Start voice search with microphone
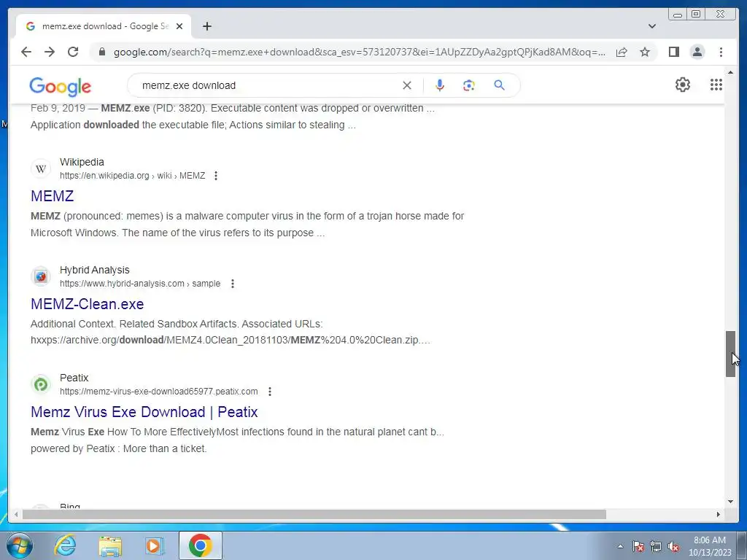 (x=440, y=85)
